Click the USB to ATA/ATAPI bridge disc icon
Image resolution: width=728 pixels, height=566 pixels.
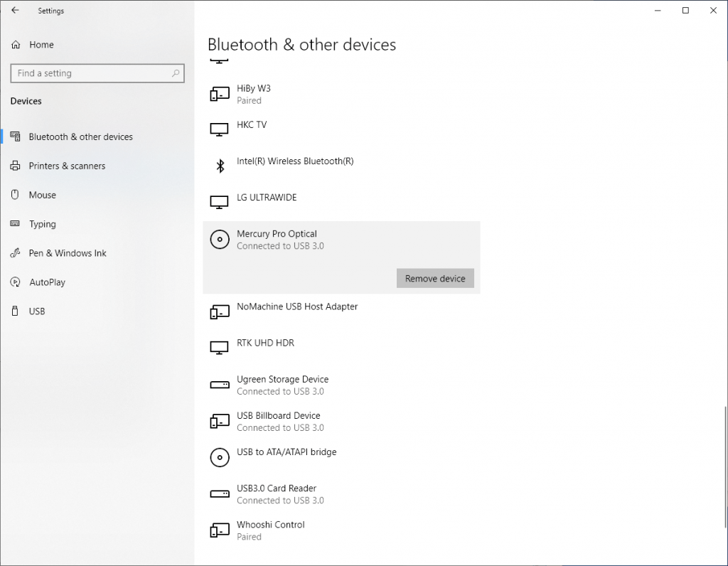pos(220,457)
